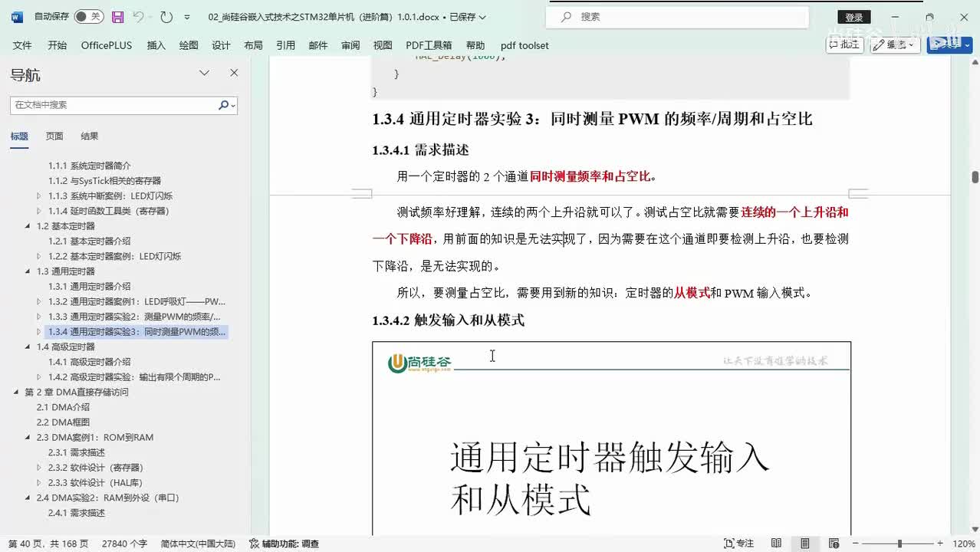Go to heading 1.4.1 高级定时器介绍
Image resolution: width=980 pixels, height=552 pixels.
coord(90,362)
